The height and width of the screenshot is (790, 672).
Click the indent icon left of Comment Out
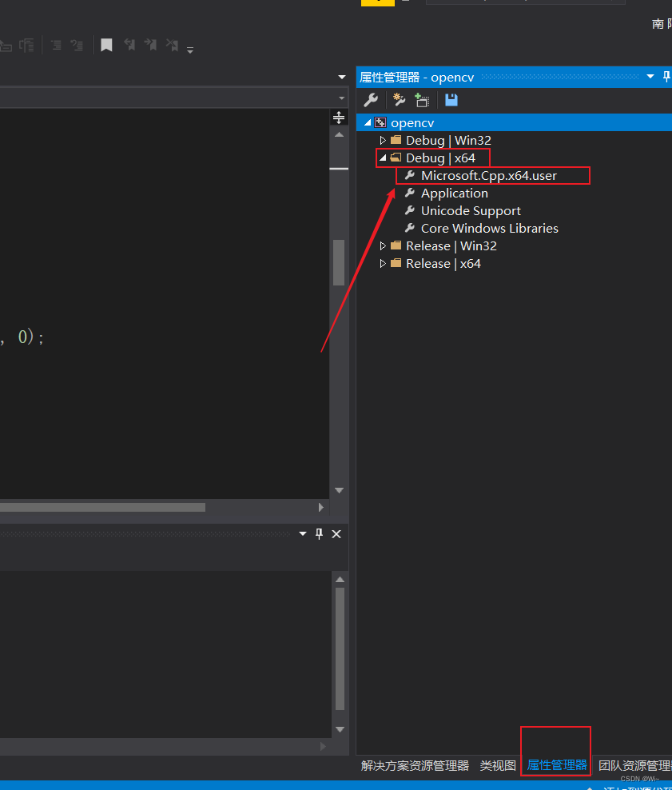point(26,46)
